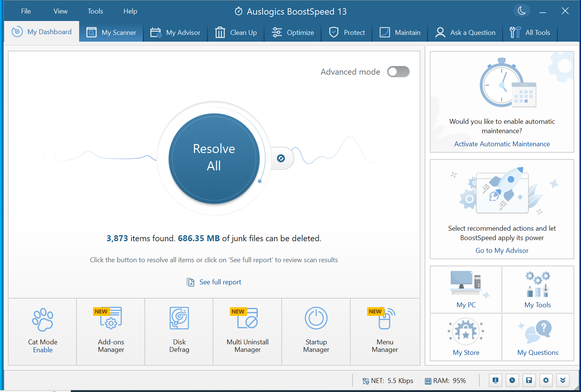Enable the Advanced mode switch
Image resolution: width=581 pixels, height=392 pixels.
point(398,72)
